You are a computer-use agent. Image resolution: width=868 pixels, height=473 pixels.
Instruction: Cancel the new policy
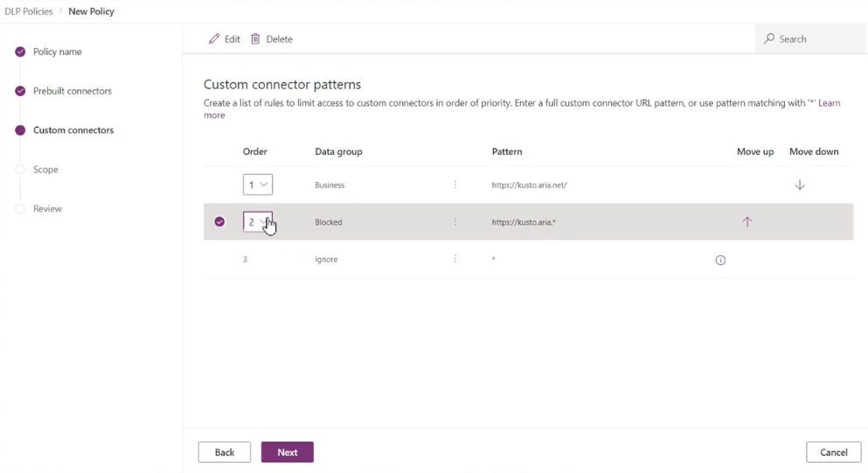(x=833, y=452)
